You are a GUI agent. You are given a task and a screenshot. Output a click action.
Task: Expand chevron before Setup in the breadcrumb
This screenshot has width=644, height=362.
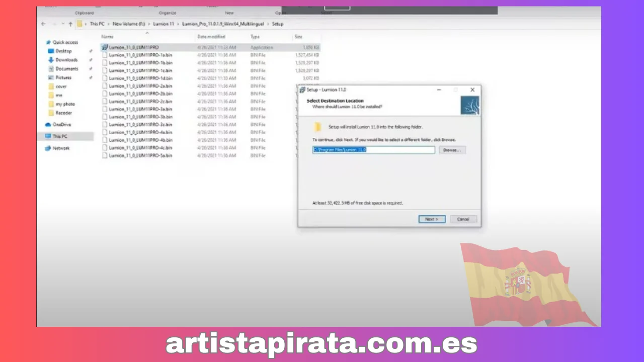pos(269,24)
